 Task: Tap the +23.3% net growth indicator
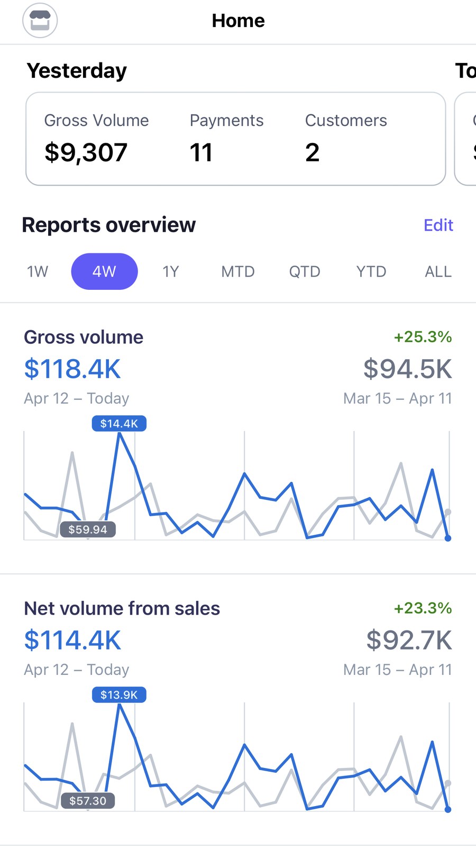pyautogui.click(x=423, y=608)
